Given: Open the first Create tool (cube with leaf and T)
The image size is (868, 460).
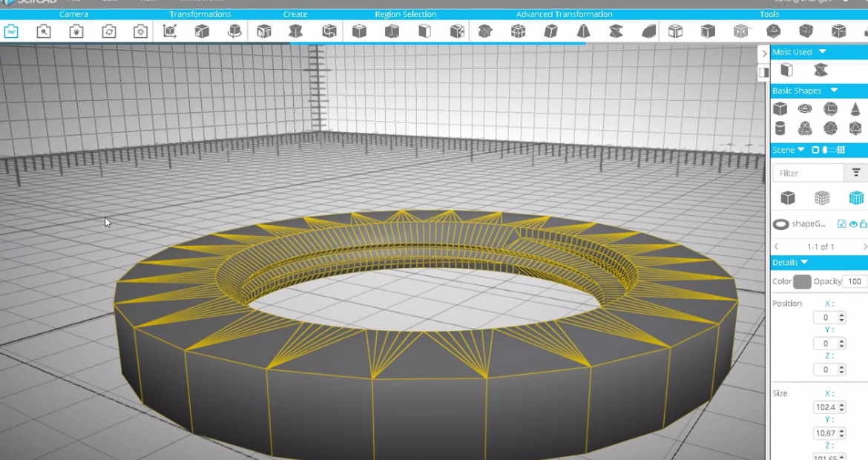Looking at the screenshot, I should click(x=264, y=32).
